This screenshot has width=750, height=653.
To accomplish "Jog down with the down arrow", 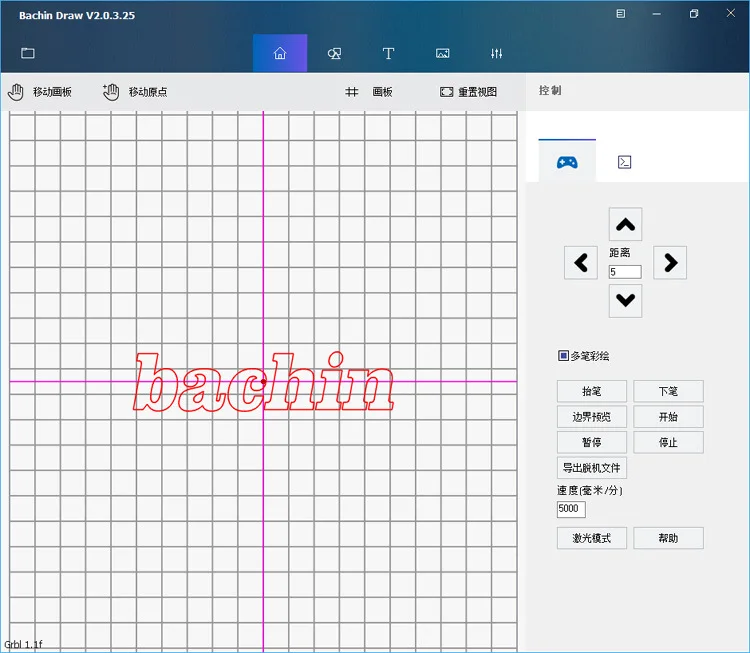I will 625,301.
